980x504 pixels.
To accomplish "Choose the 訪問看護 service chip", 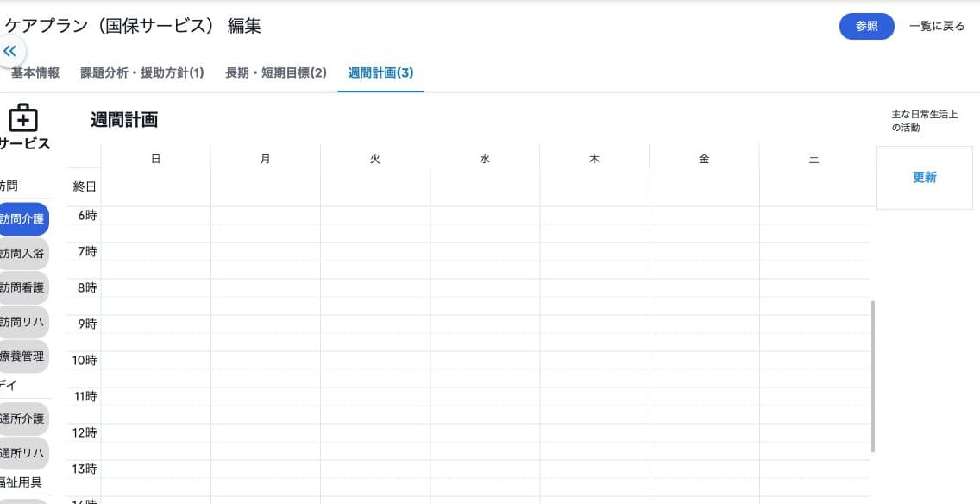I will pos(23,288).
